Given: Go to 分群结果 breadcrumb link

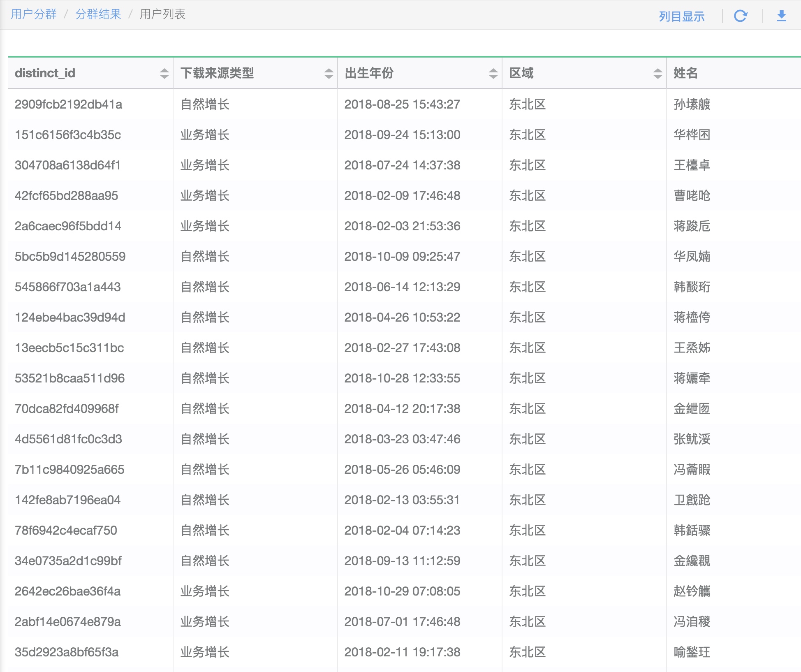Looking at the screenshot, I should click(98, 14).
